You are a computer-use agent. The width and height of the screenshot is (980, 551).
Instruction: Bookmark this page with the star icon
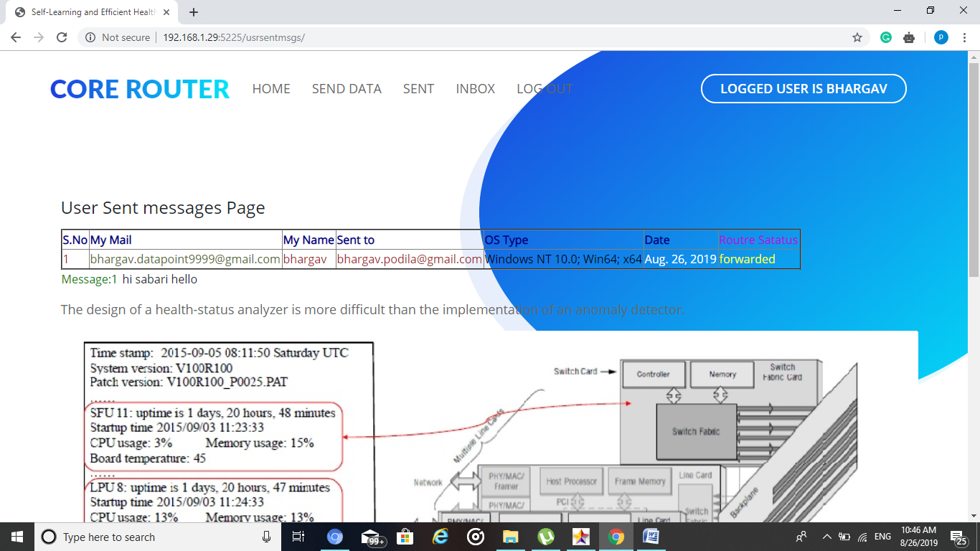click(x=857, y=37)
